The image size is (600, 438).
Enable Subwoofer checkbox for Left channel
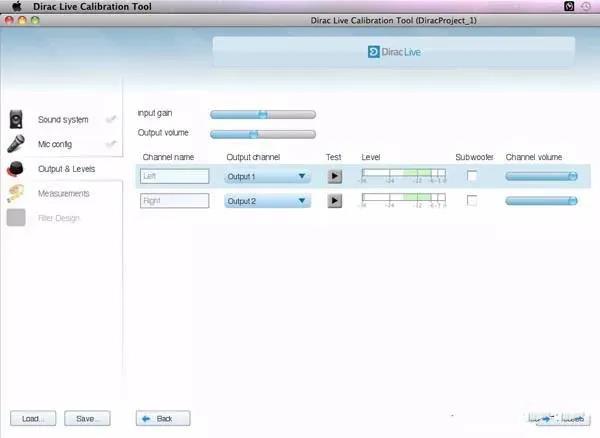point(472,176)
